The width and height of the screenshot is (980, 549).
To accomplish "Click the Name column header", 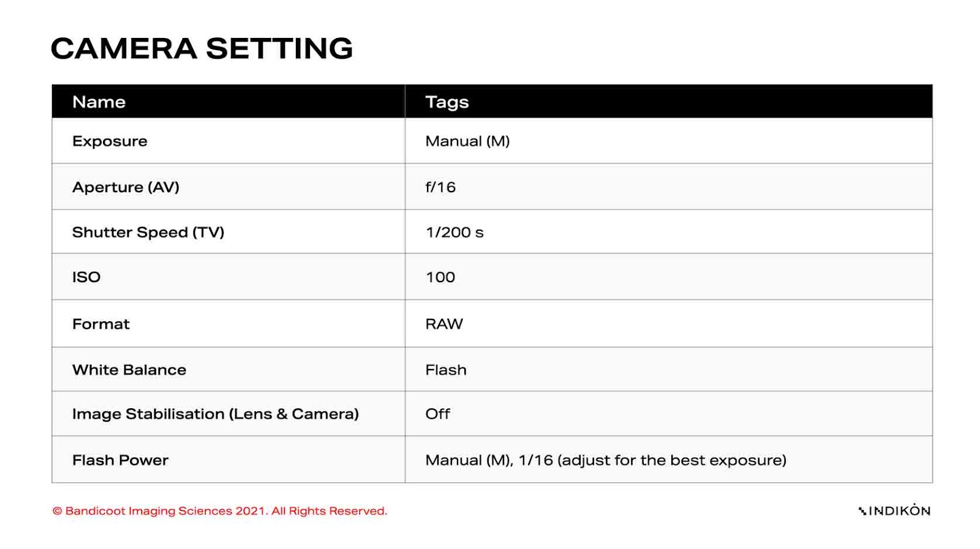I will [99, 102].
